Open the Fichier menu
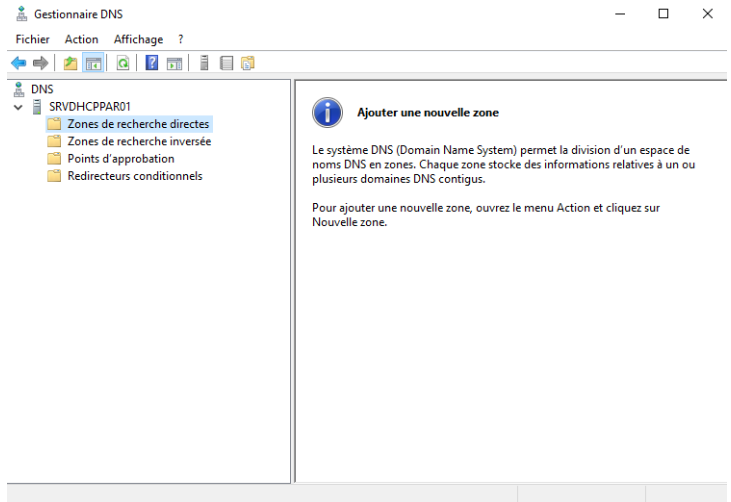 click(x=32, y=39)
